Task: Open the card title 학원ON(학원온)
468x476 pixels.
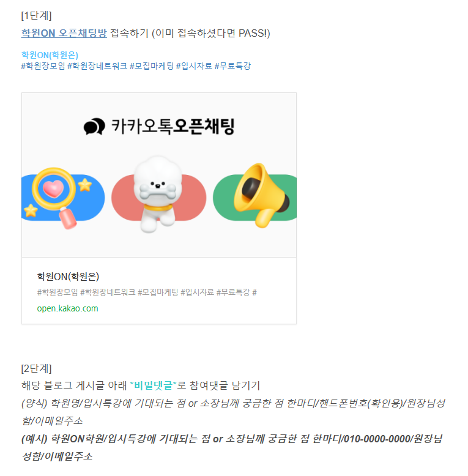Action: tap(68, 277)
